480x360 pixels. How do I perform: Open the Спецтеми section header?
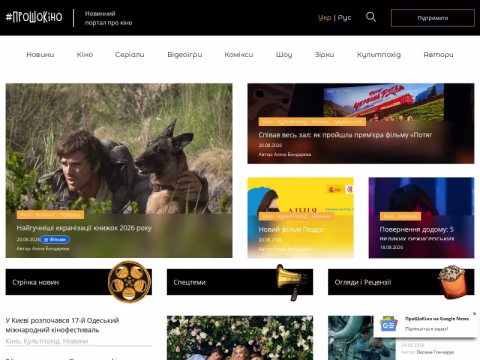(x=240, y=282)
